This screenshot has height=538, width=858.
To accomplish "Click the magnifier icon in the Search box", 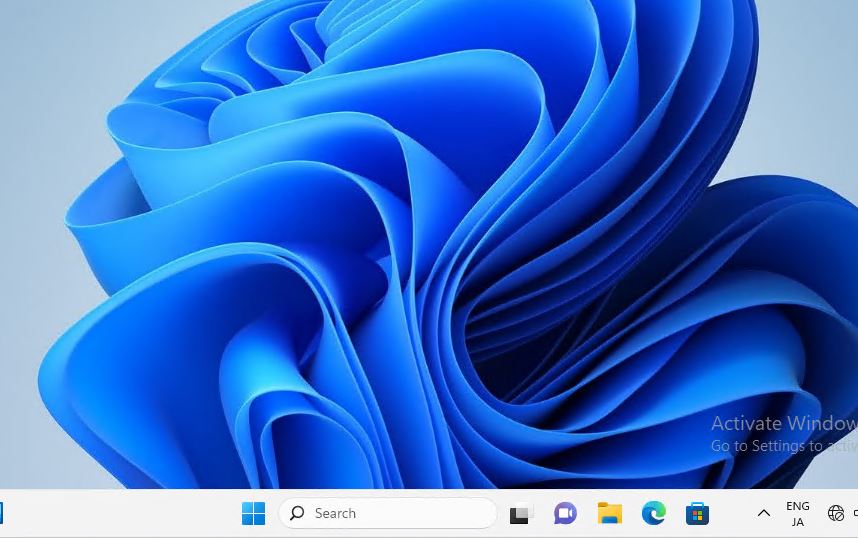I will click(x=297, y=513).
